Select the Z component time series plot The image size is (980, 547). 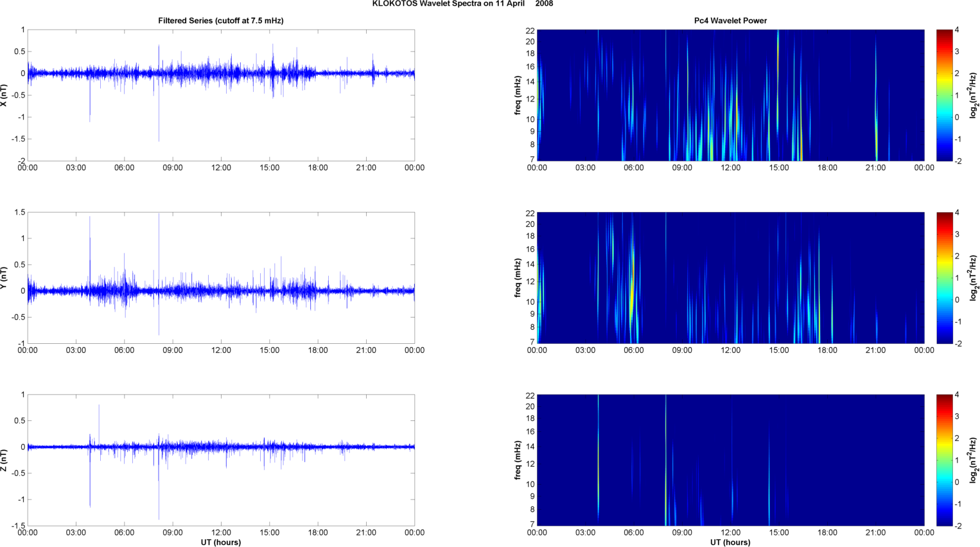click(x=221, y=460)
